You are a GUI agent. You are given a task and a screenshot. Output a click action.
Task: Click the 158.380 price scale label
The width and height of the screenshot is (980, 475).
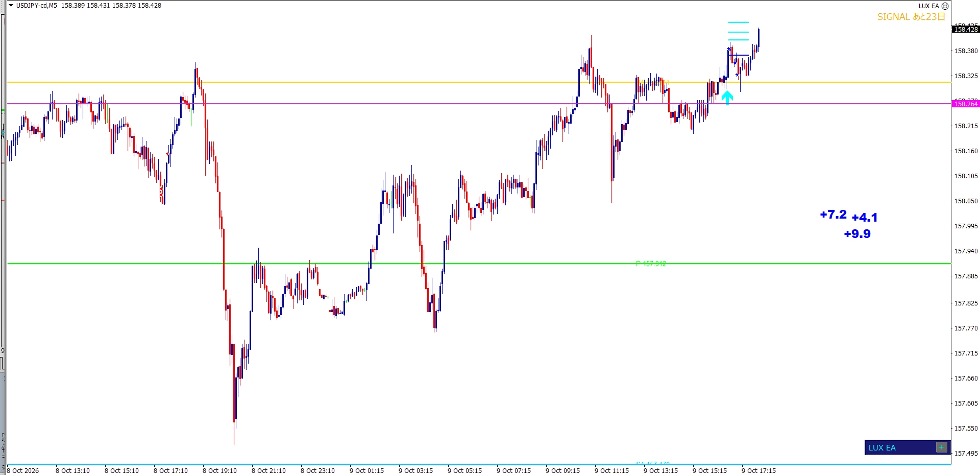pyautogui.click(x=966, y=51)
